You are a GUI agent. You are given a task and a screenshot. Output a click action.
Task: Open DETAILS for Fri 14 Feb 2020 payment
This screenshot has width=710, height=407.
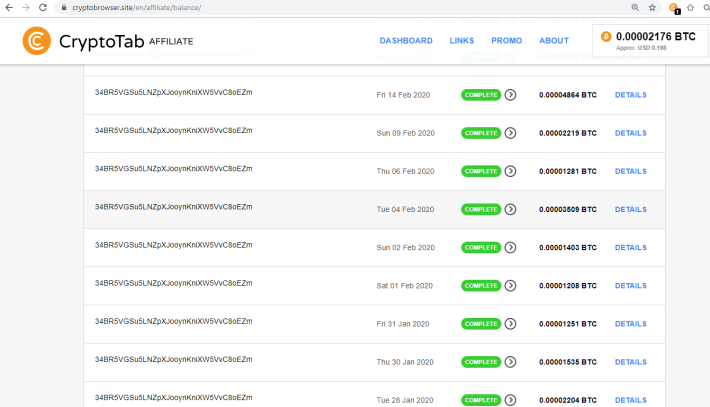[630, 95]
